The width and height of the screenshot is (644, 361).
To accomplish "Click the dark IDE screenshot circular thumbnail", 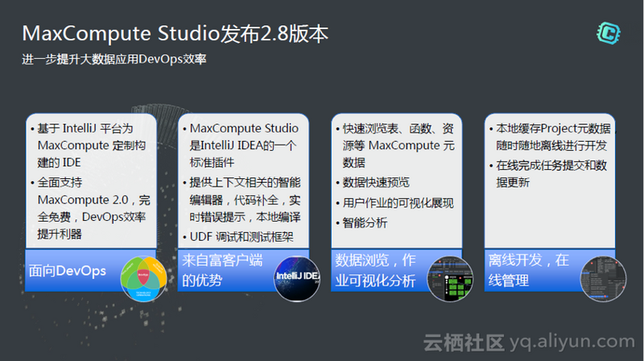I will click(x=603, y=279).
